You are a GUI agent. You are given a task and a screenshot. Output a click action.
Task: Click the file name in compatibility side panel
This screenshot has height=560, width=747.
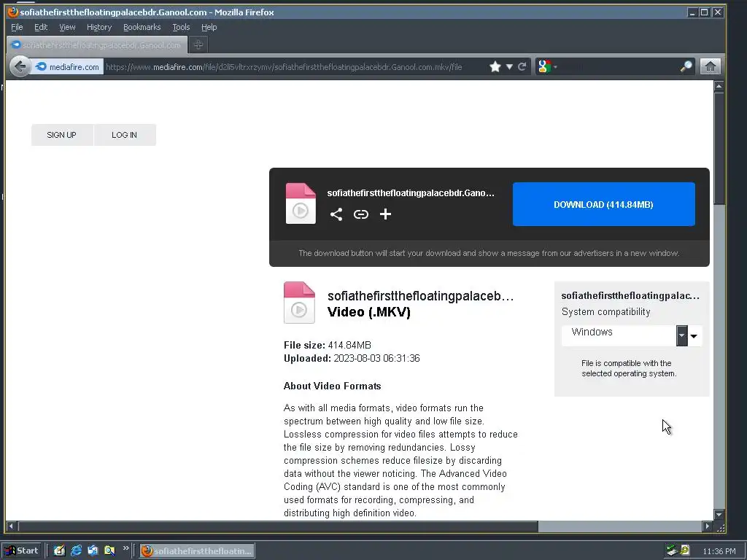click(x=630, y=296)
